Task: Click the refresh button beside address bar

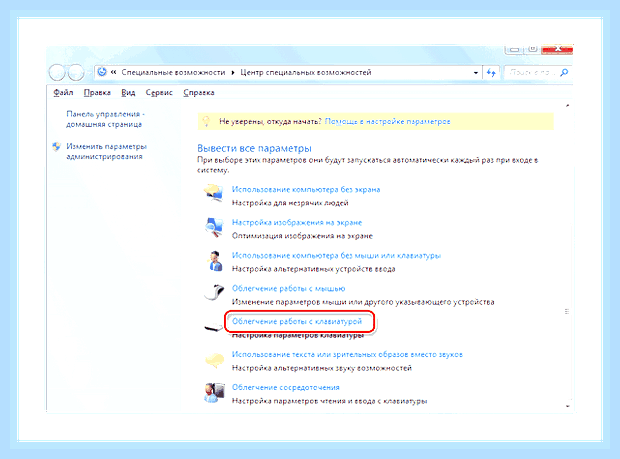Action: tap(491, 72)
